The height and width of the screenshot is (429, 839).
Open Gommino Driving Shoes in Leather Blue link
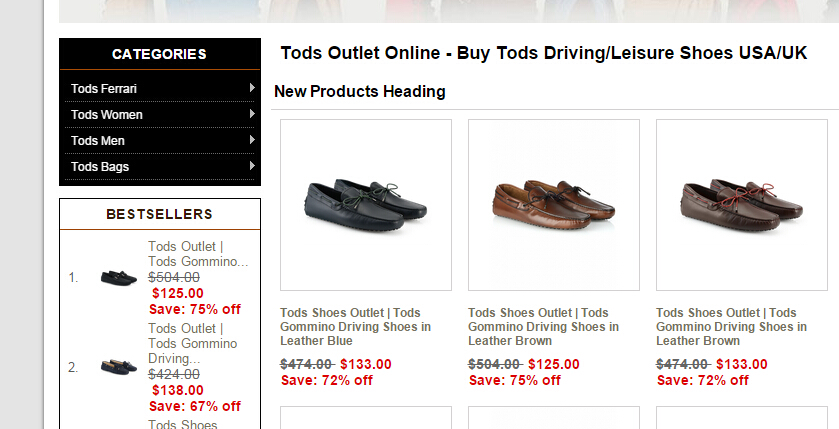click(x=355, y=327)
